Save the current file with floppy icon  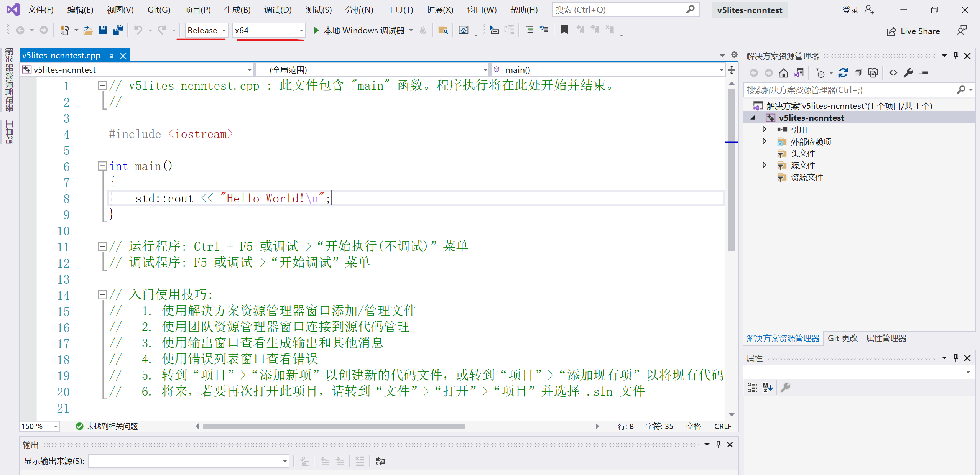click(x=103, y=30)
